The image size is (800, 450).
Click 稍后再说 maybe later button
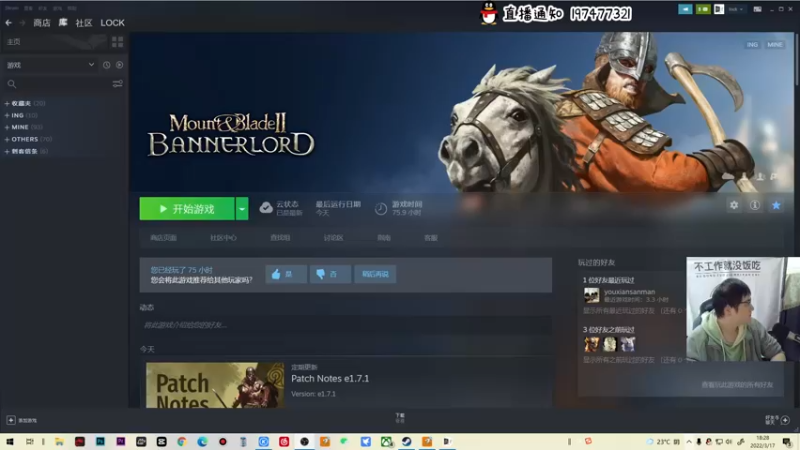pos(375,274)
